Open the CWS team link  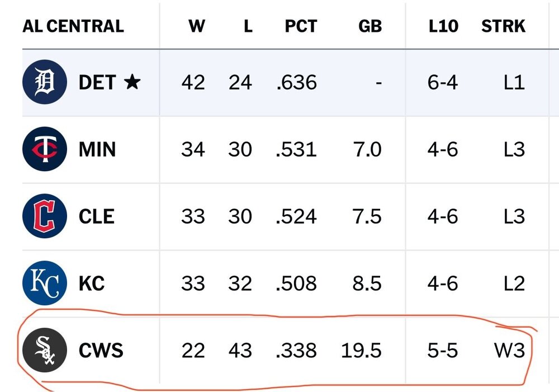pos(101,351)
